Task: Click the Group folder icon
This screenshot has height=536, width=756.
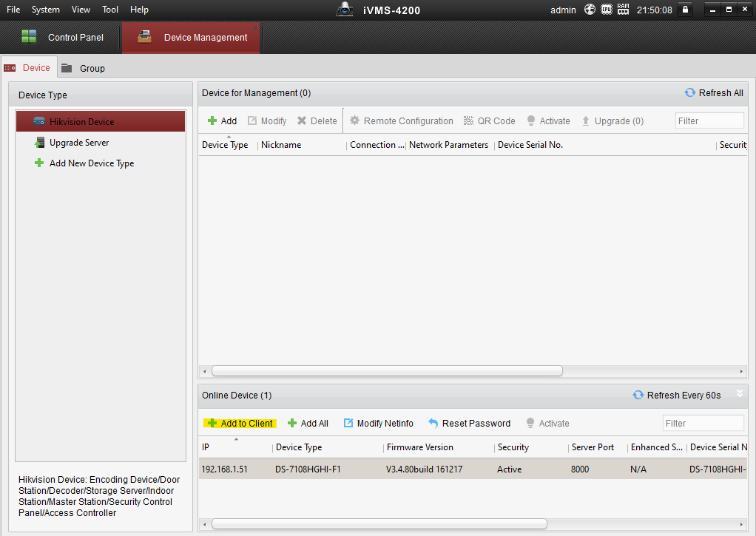Action: (x=67, y=68)
